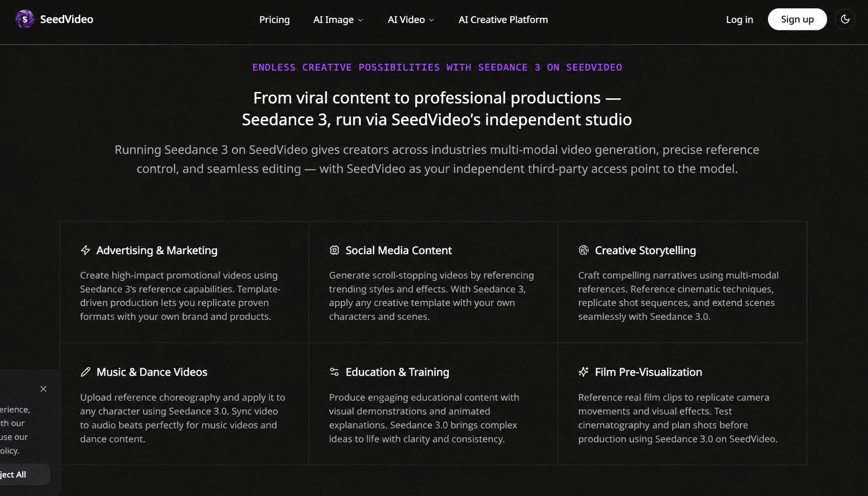The image size is (868, 496).
Task: Click the Film Pre-Visualization sparkle icon
Action: coord(584,372)
